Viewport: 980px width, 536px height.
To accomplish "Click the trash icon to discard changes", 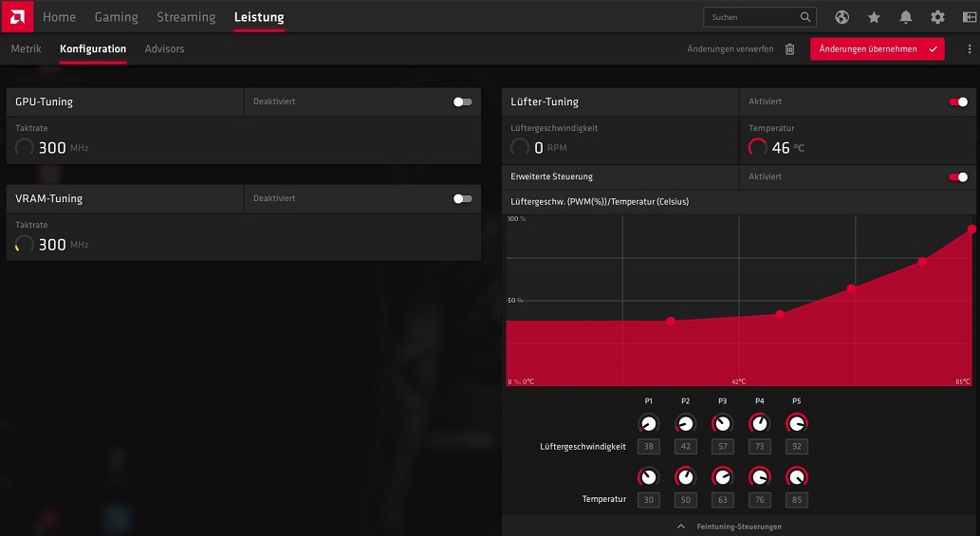I will point(790,48).
